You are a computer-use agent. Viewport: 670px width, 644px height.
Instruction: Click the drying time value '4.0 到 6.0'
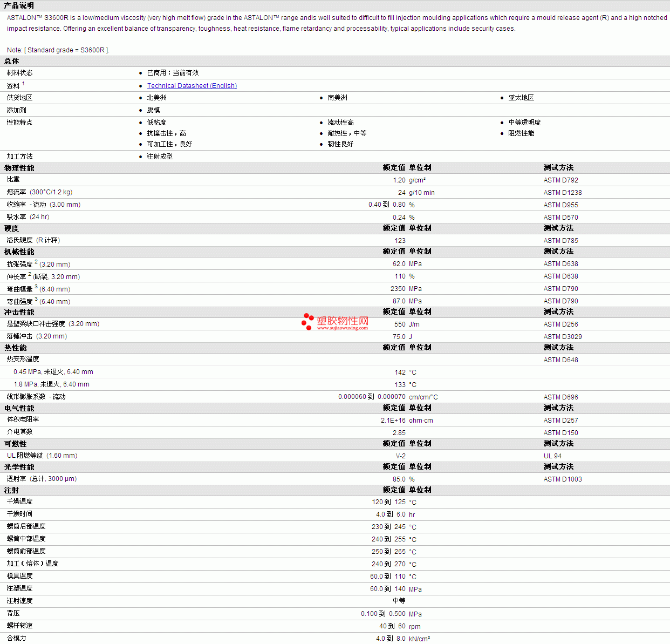(x=391, y=515)
